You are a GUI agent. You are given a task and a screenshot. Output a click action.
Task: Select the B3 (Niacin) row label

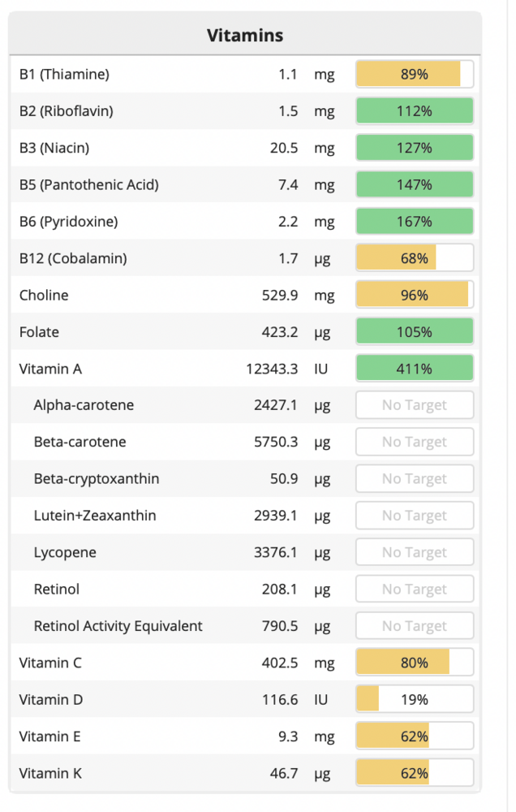[54, 148]
